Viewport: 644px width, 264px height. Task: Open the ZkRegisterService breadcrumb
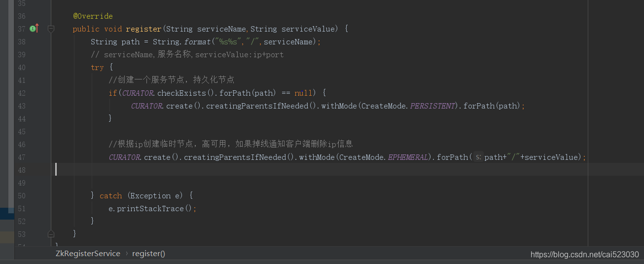[x=88, y=253]
